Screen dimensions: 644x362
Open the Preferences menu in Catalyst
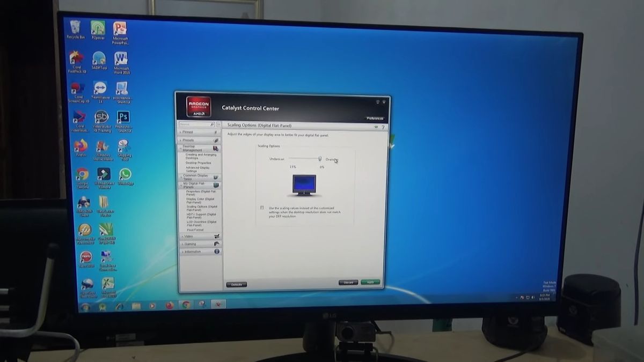(x=375, y=119)
